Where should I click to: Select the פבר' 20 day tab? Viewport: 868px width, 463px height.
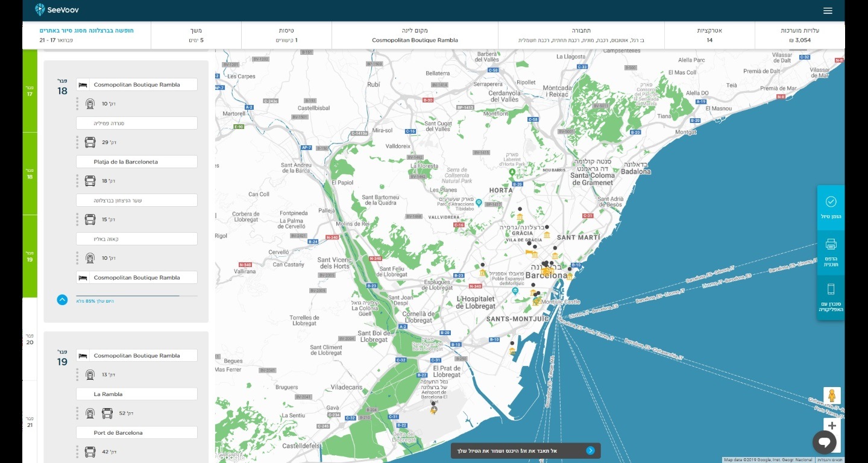pos(30,339)
